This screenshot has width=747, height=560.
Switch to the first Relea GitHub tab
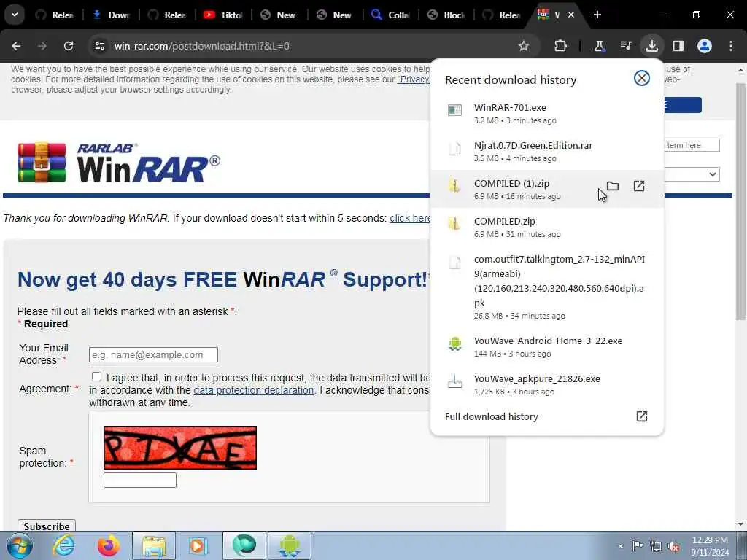click(56, 15)
